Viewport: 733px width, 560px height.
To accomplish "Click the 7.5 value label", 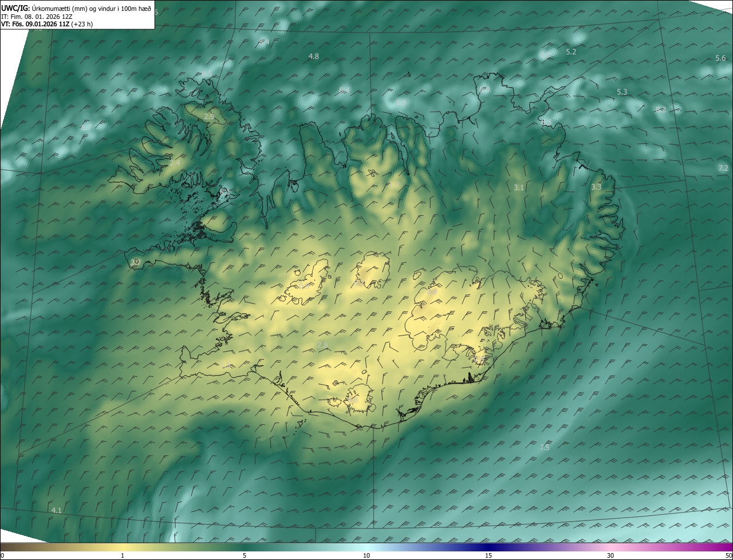I will (x=545, y=447).
